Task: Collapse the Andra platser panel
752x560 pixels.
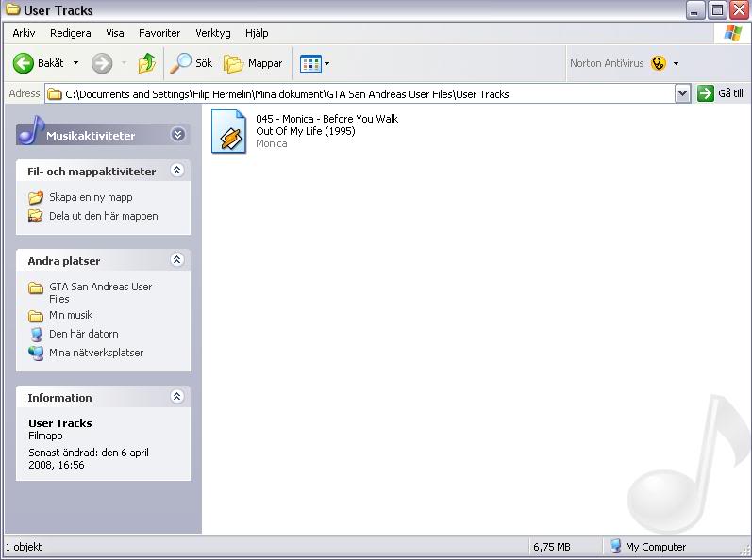Action: (x=176, y=260)
